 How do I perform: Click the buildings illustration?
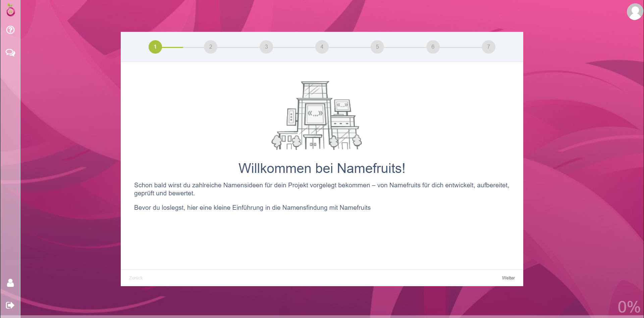point(317,115)
